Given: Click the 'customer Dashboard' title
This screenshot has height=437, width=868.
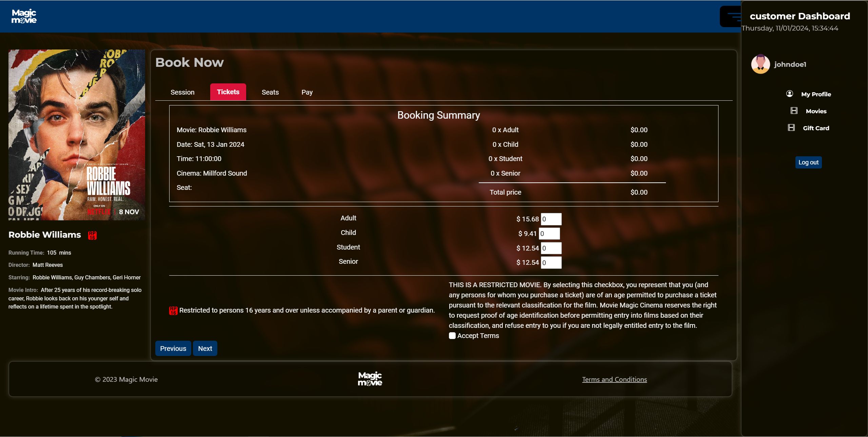Looking at the screenshot, I should pos(800,16).
